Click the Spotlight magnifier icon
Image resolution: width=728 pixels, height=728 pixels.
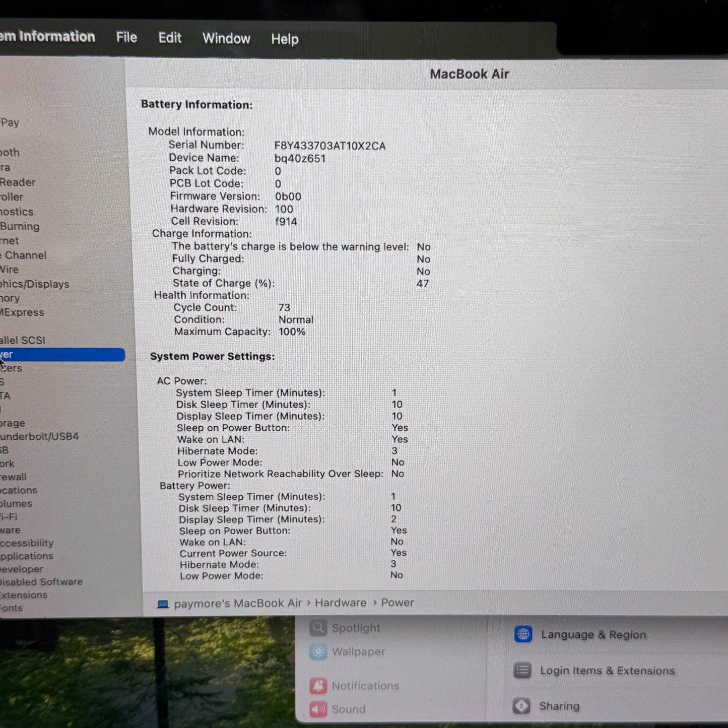click(x=318, y=628)
